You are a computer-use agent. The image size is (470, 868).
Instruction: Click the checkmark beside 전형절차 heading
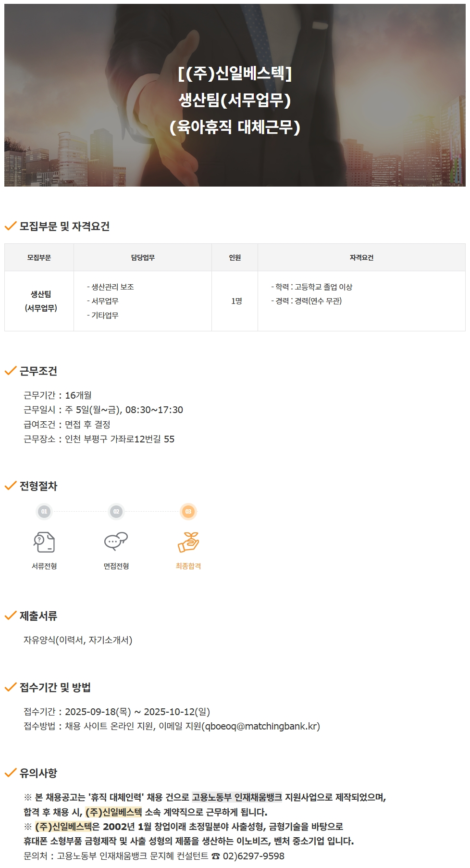click(x=11, y=486)
